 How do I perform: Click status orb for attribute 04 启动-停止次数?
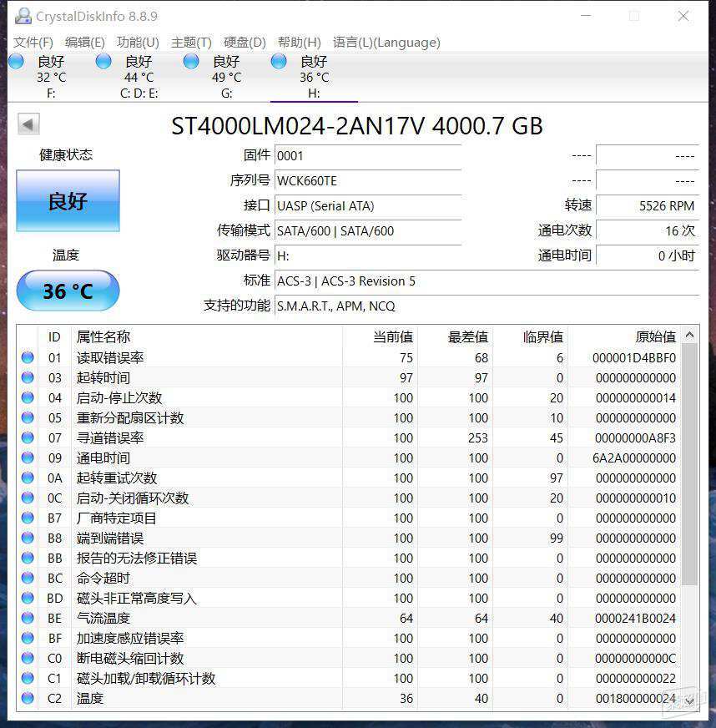tap(28, 397)
